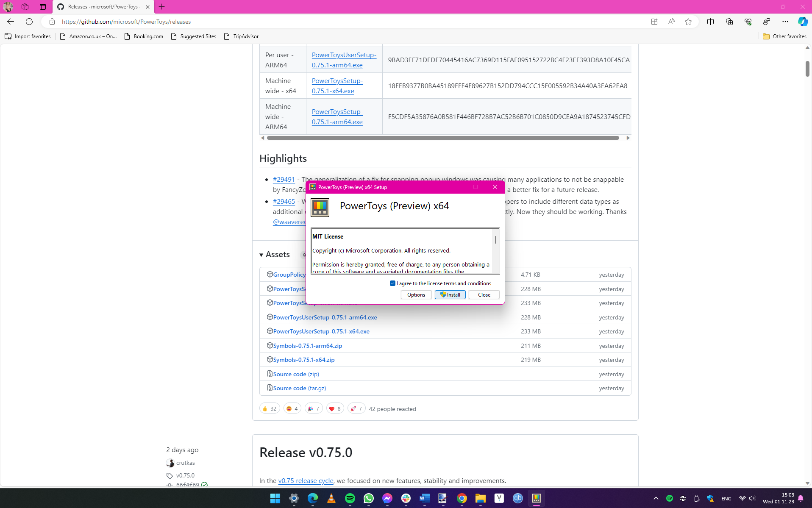Start Read aloud for this page
This screenshot has width=812, height=508.
(x=671, y=22)
